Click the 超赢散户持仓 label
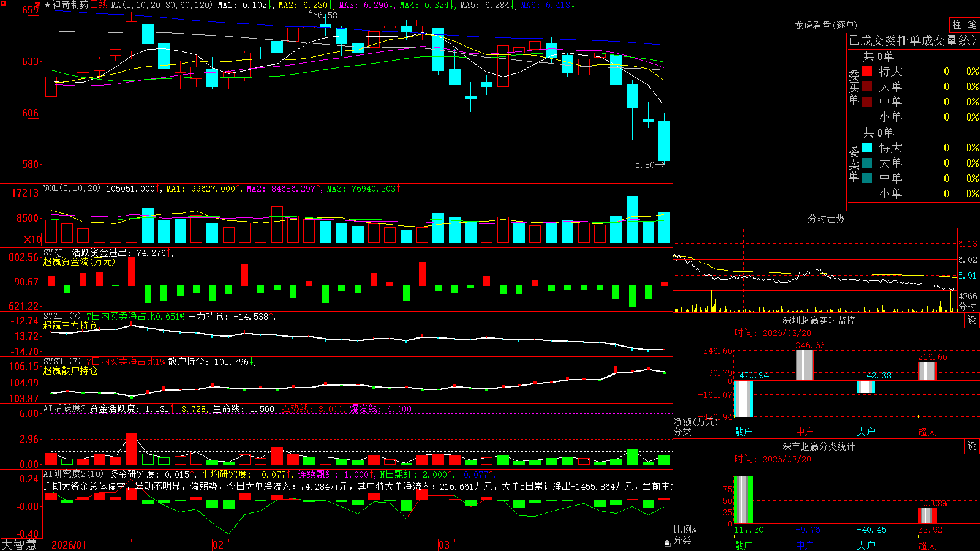Viewport: 980px width, 551px height. (70, 370)
